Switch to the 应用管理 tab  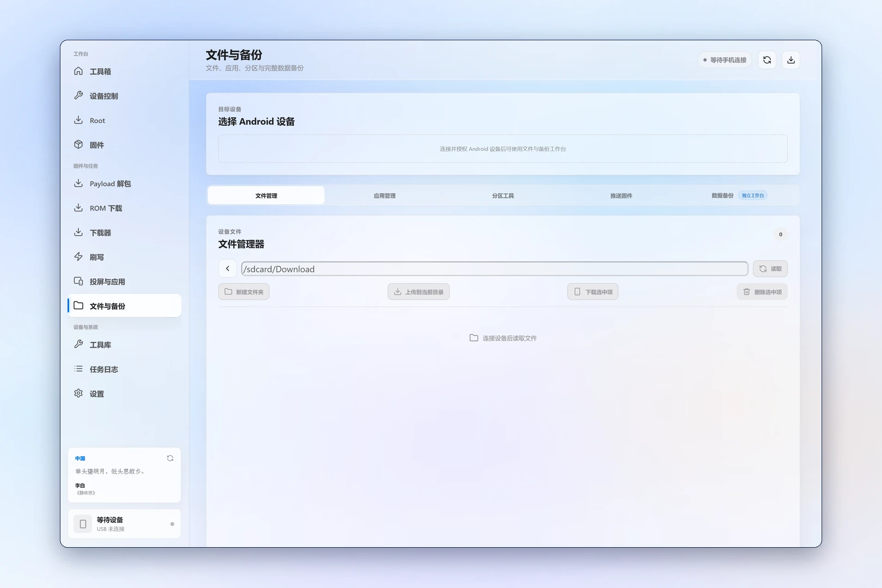coord(384,195)
